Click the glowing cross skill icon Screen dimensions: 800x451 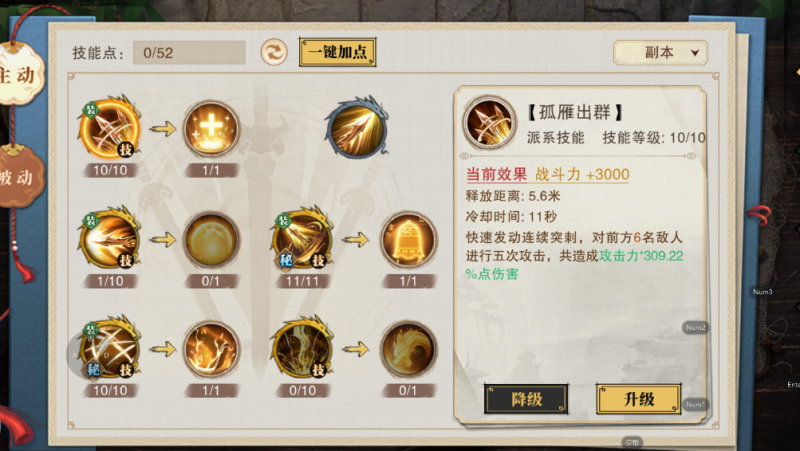(x=211, y=128)
